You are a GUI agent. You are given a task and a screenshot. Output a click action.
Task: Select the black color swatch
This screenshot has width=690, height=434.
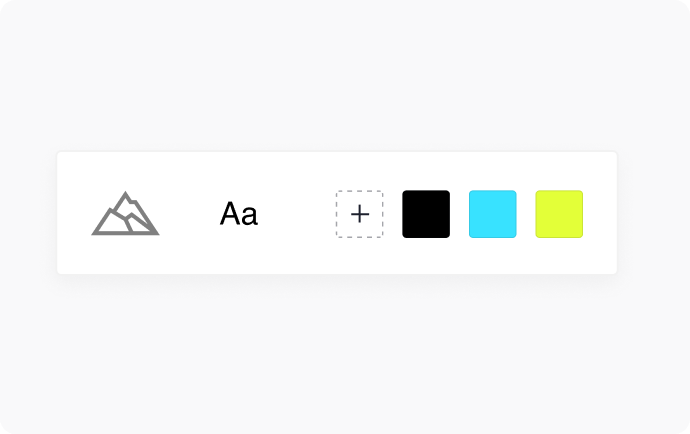[x=426, y=214]
